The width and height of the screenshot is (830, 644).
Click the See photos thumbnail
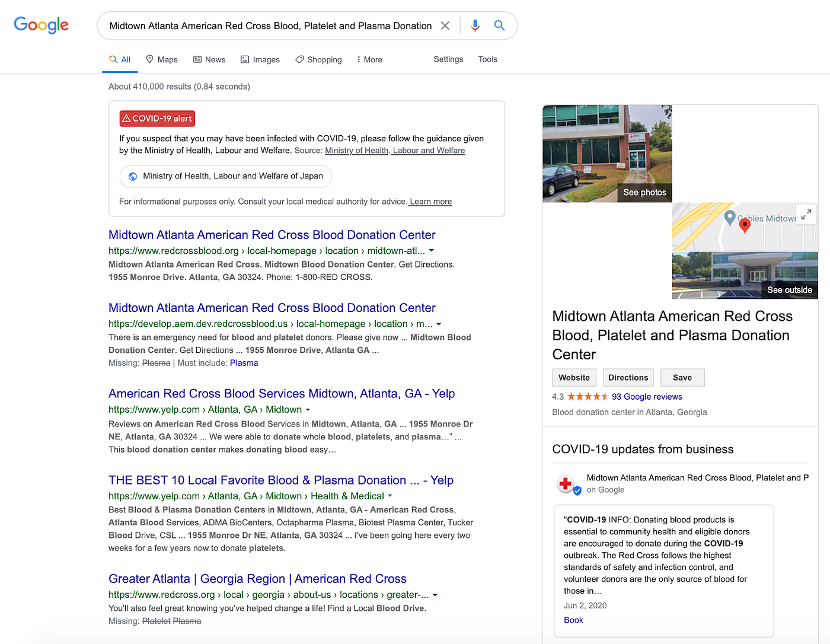607,154
